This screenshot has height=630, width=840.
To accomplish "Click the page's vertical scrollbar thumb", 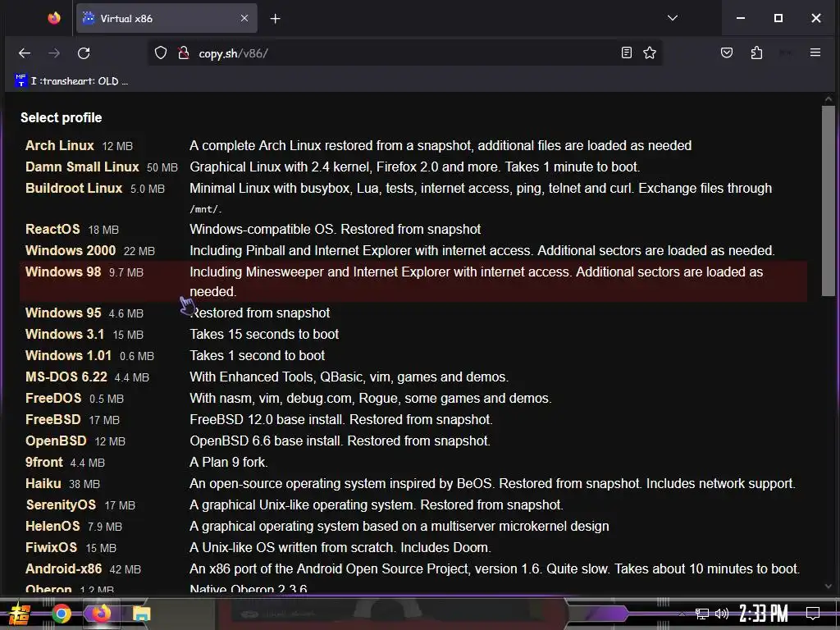I will click(829, 201).
